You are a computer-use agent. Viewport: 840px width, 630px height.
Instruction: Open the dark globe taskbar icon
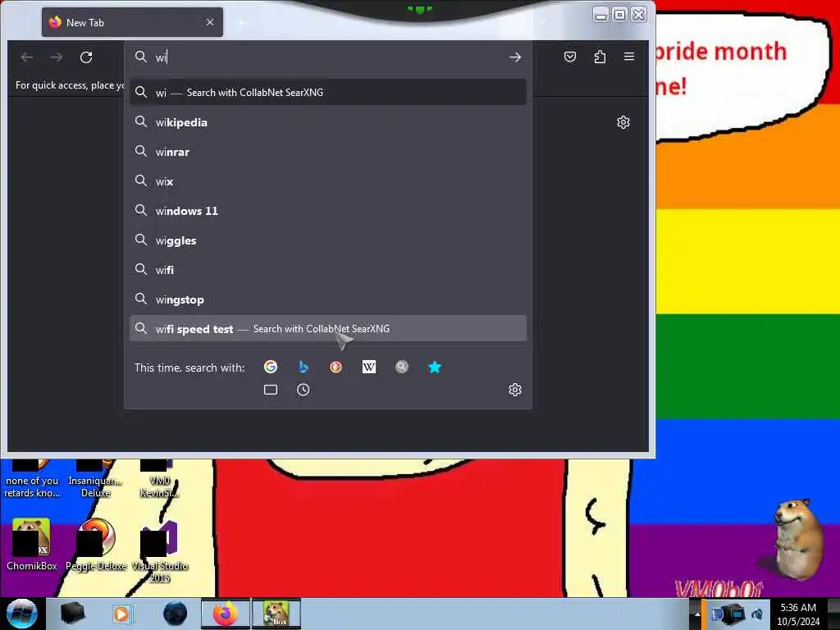176,614
